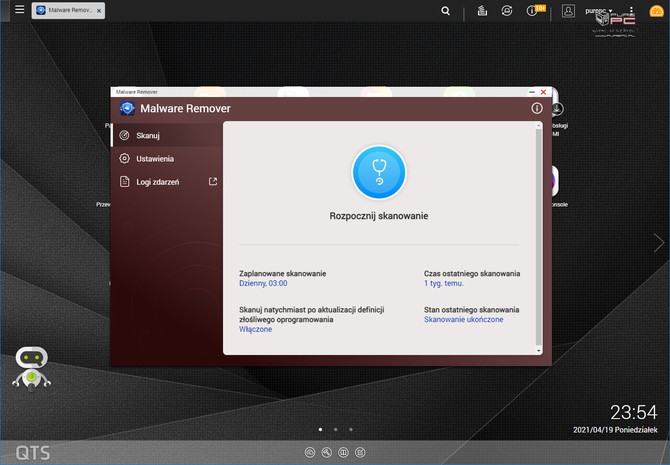670x465 pixels.
Task: Select the Skanuj sidebar item
Action: point(167,135)
